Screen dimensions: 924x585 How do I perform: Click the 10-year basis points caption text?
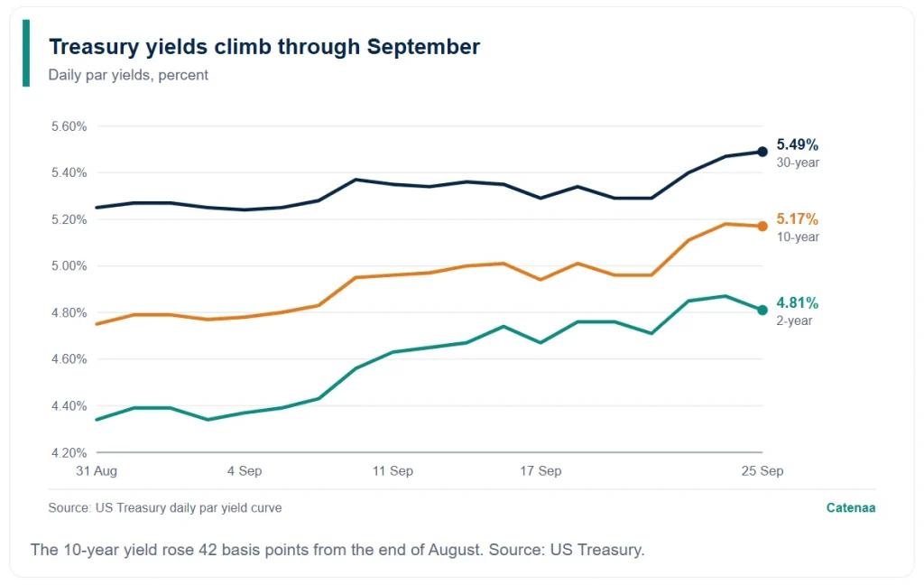pyautogui.click(x=337, y=550)
